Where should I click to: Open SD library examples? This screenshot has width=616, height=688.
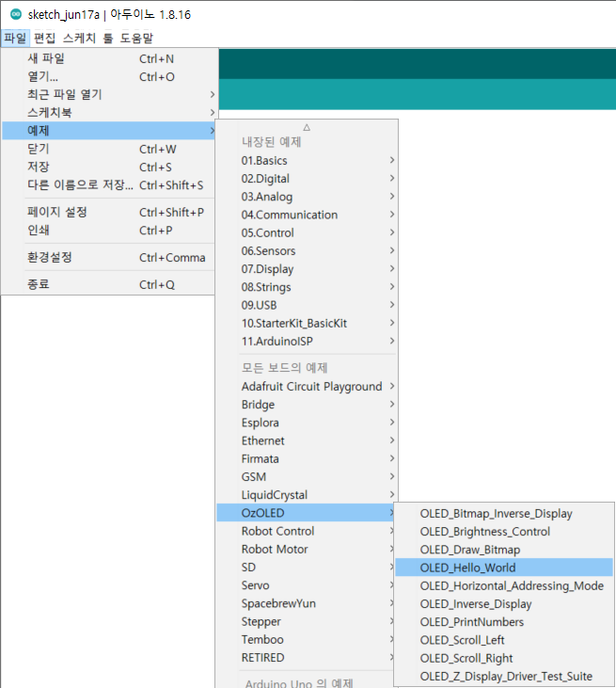pyautogui.click(x=306, y=567)
